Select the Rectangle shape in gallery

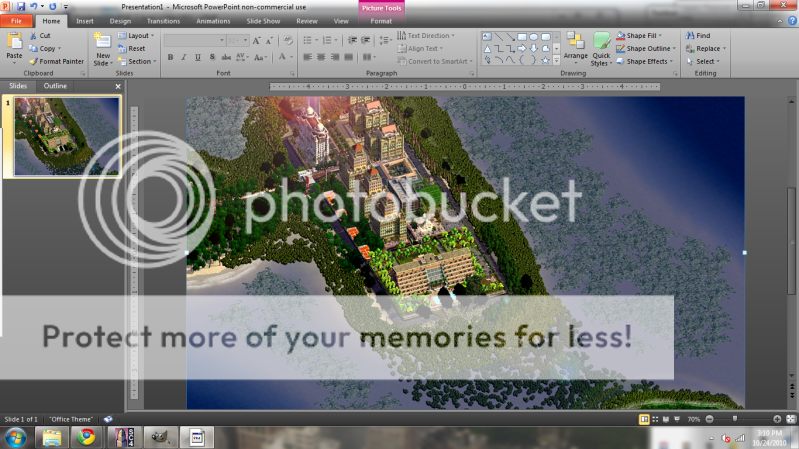click(522, 37)
